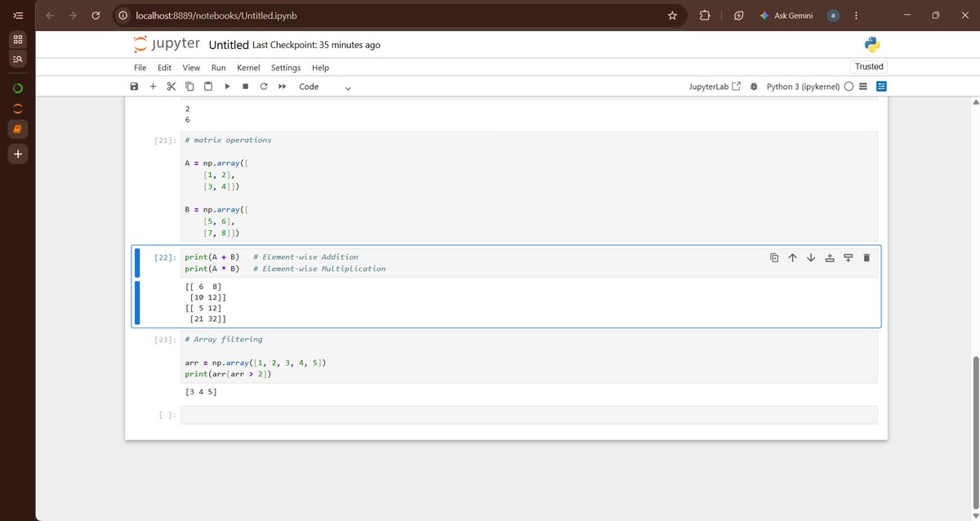The image size is (980, 521).
Task: Click inside cell 21 matrix operations code
Action: (529, 186)
